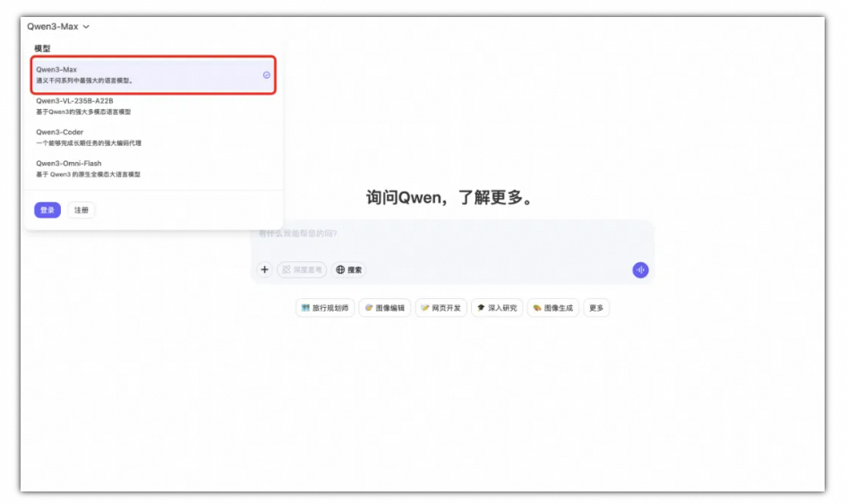Click the 登录 login button

tap(47, 210)
